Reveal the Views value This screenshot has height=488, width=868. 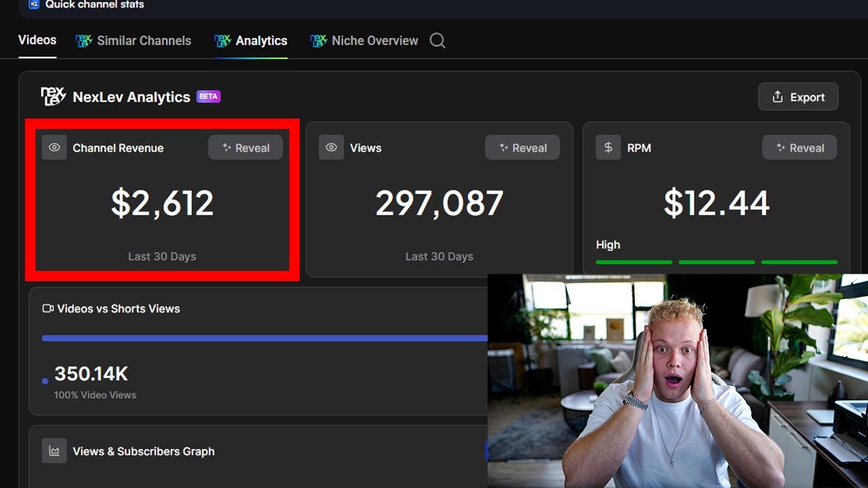click(522, 148)
